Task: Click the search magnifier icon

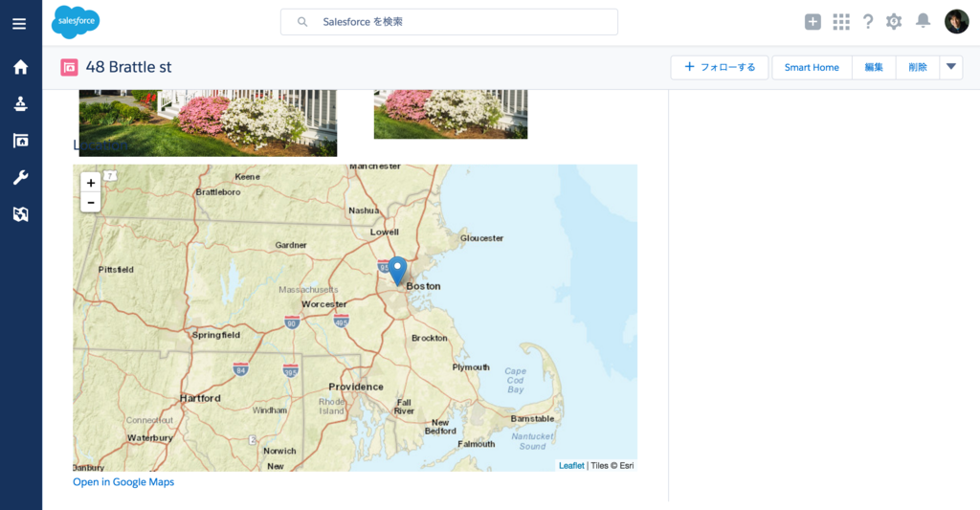Action: click(302, 22)
